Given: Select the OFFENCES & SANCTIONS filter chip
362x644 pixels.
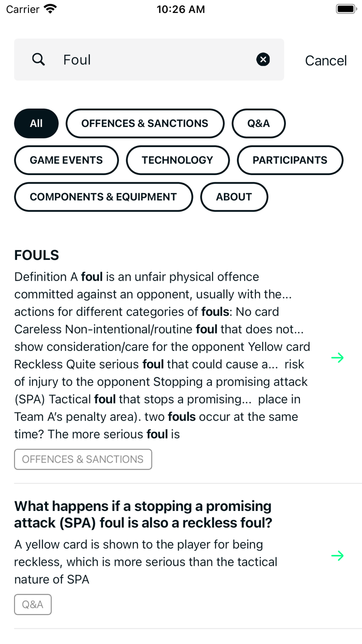Looking at the screenshot, I should point(145,123).
